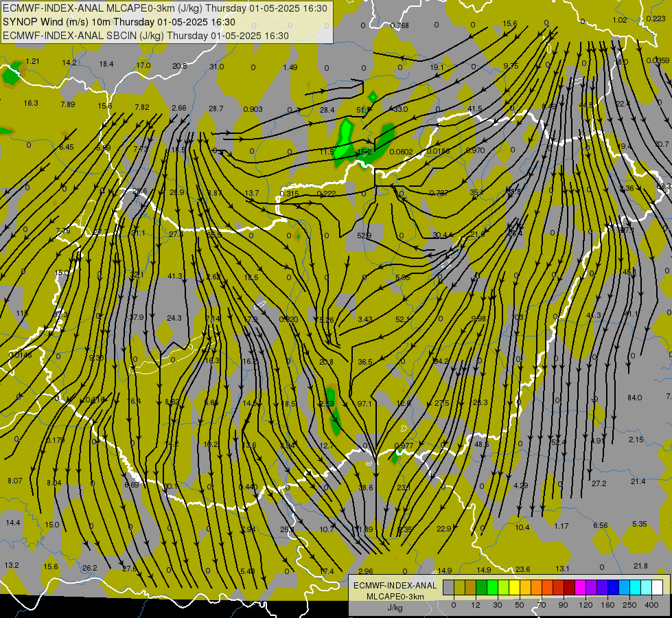The height and width of the screenshot is (618, 672).
Task: Click the map value 13.2
Action: click(12, 565)
